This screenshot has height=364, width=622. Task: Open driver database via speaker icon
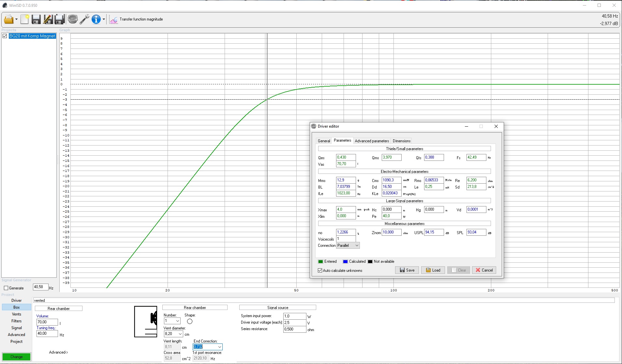73,20
